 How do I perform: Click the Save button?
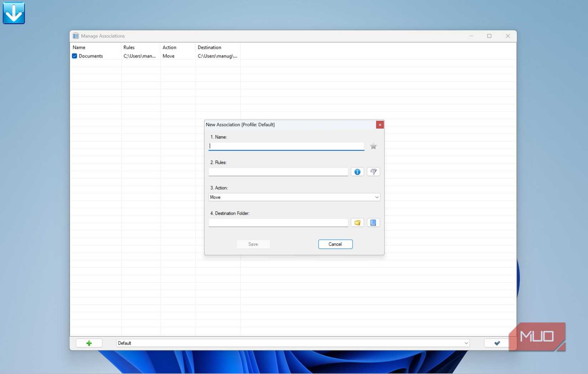pos(253,244)
